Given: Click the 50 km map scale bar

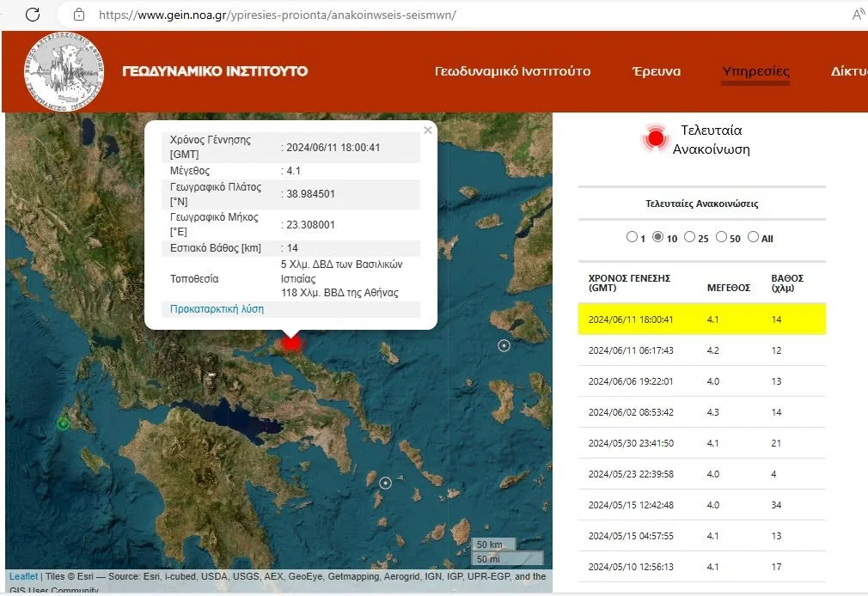Looking at the screenshot, I should point(494,544).
